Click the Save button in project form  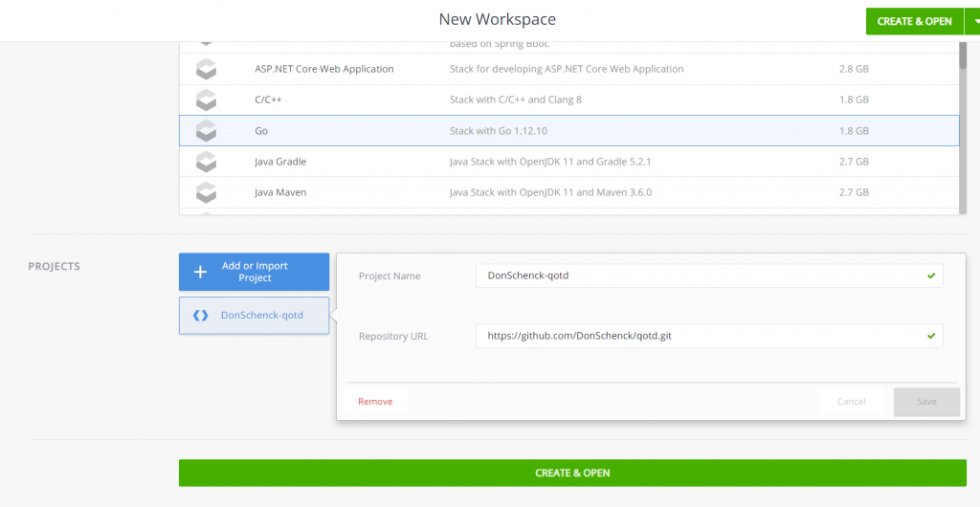point(925,402)
